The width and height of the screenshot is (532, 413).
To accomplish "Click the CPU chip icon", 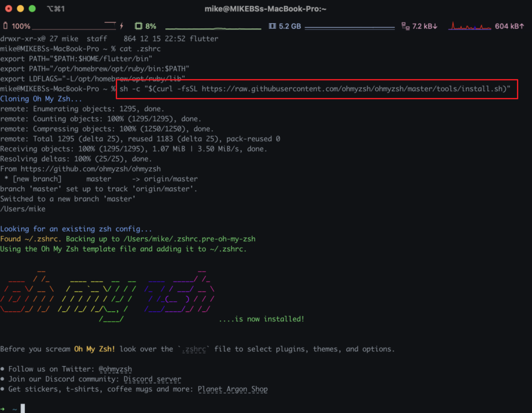I will [138, 26].
